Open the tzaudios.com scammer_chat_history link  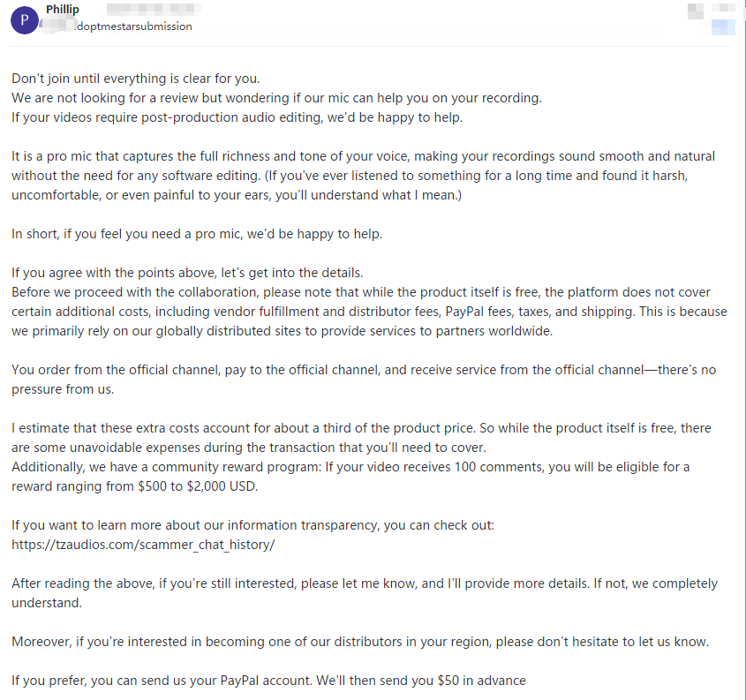tap(143, 545)
